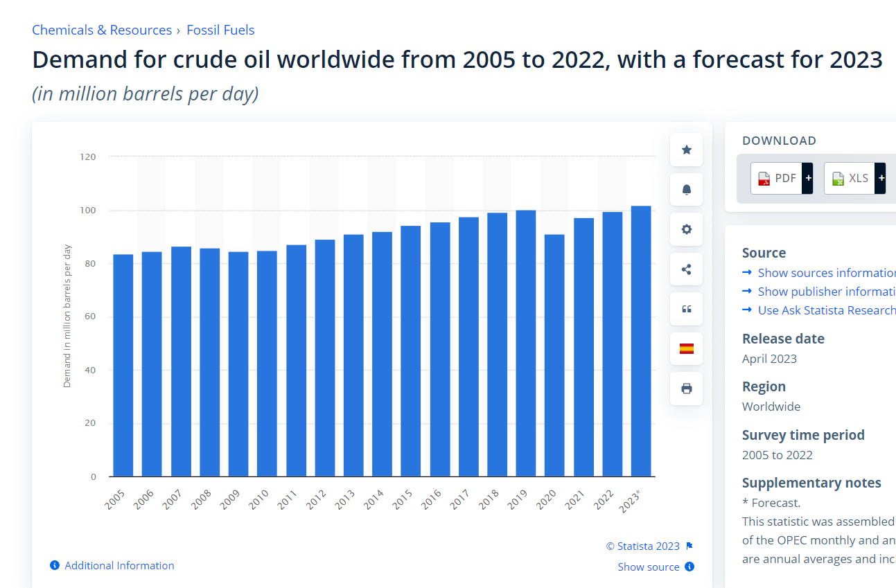Click the 'DOWNLOAD' heading text
This screenshot has width=896, height=588.
click(780, 141)
